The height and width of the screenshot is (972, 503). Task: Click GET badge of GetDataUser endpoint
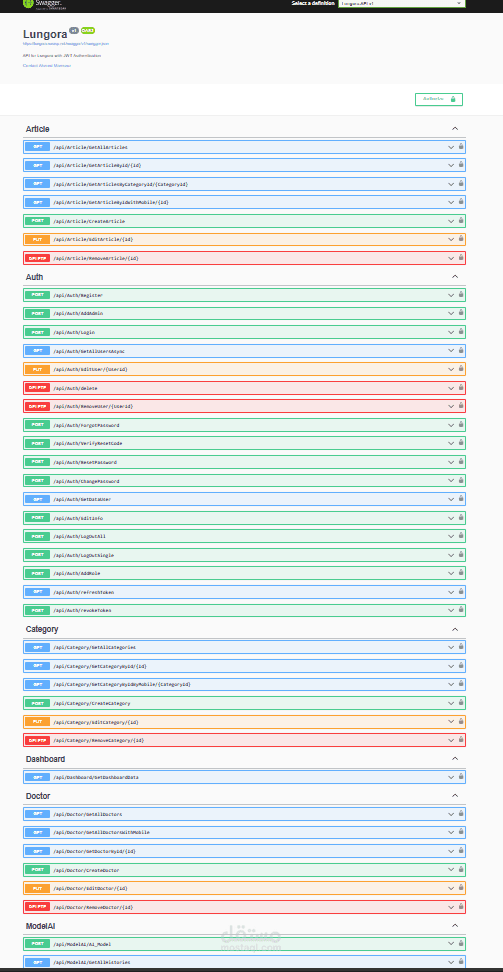click(37, 499)
